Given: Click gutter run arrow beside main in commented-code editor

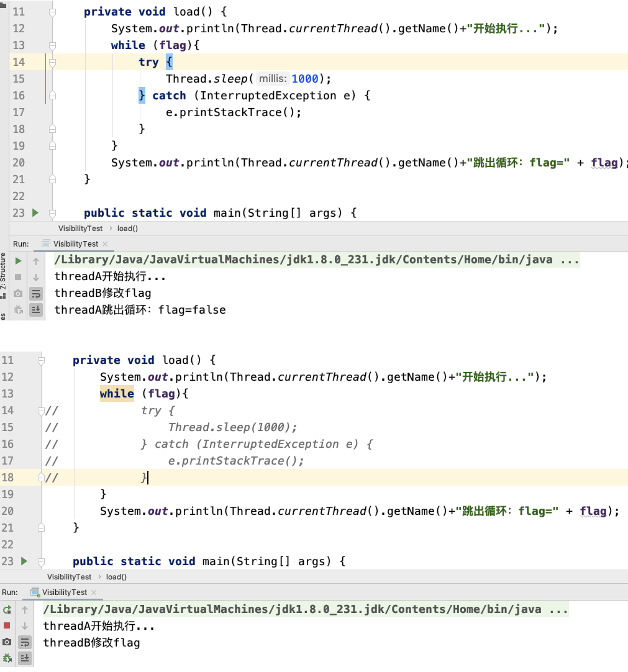Looking at the screenshot, I should 24,561.
